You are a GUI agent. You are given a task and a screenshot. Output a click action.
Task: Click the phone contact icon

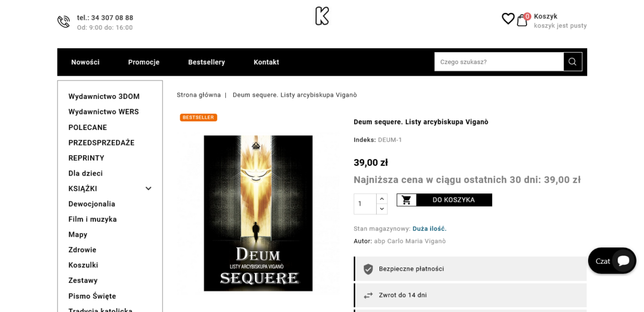tap(63, 21)
